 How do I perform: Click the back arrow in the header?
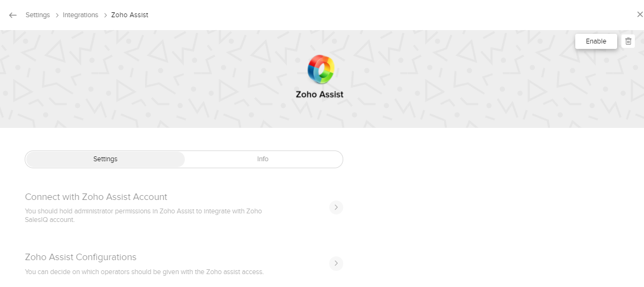click(x=13, y=15)
